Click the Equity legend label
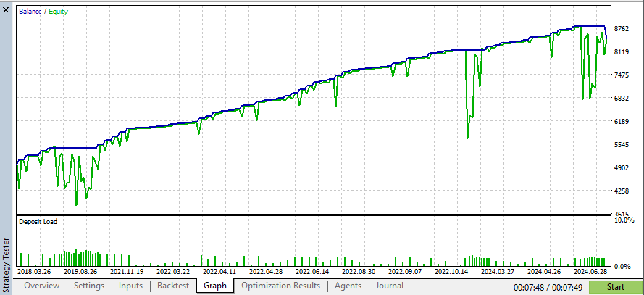644x295 pixels. 59,11
